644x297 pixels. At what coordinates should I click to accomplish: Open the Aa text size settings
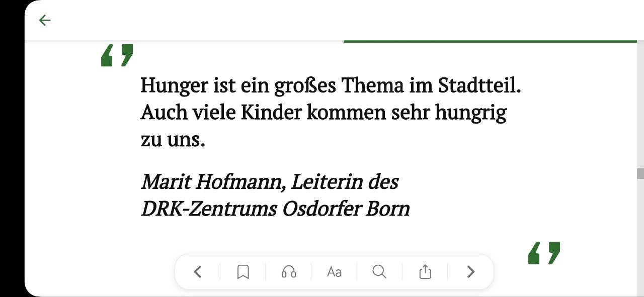click(x=334, y=272)
